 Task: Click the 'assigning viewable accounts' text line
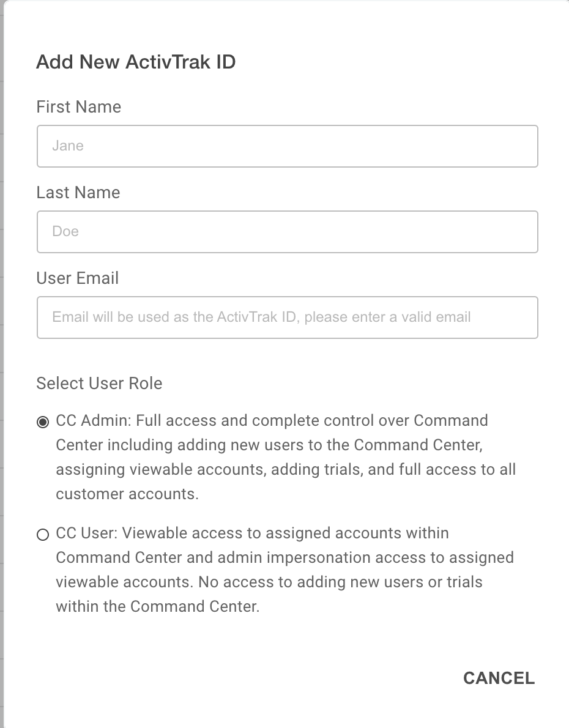[x=286, y=469]
